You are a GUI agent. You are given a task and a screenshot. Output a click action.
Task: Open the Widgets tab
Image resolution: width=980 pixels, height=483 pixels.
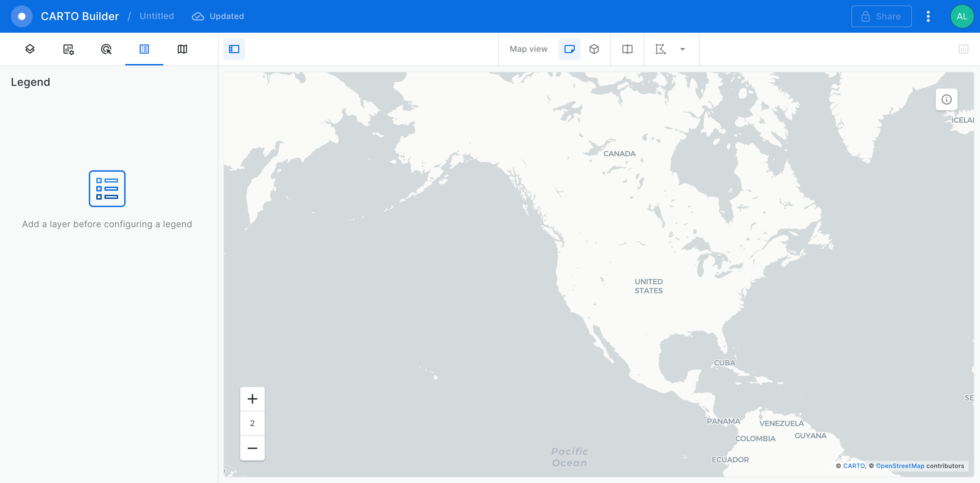click(68, 49)
